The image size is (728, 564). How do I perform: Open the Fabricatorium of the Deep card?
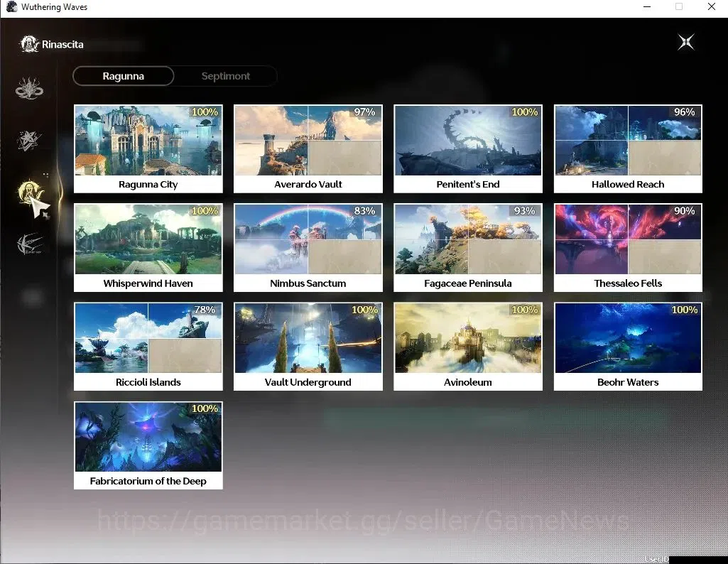click(x=148, y=445)
